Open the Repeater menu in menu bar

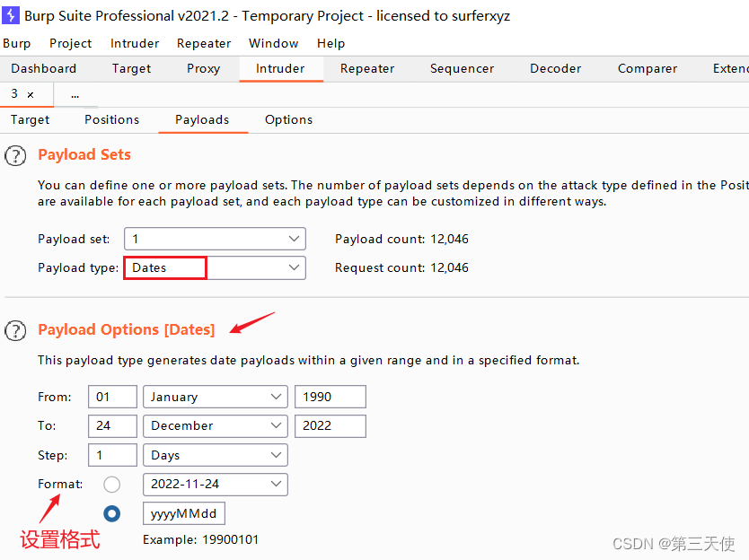coord(204,43)
